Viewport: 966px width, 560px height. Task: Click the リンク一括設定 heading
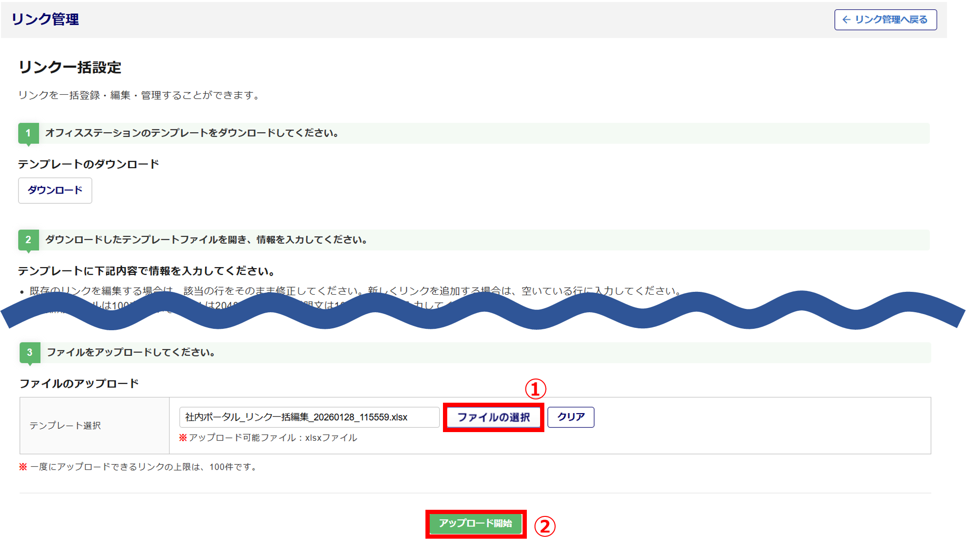[70, 68]
